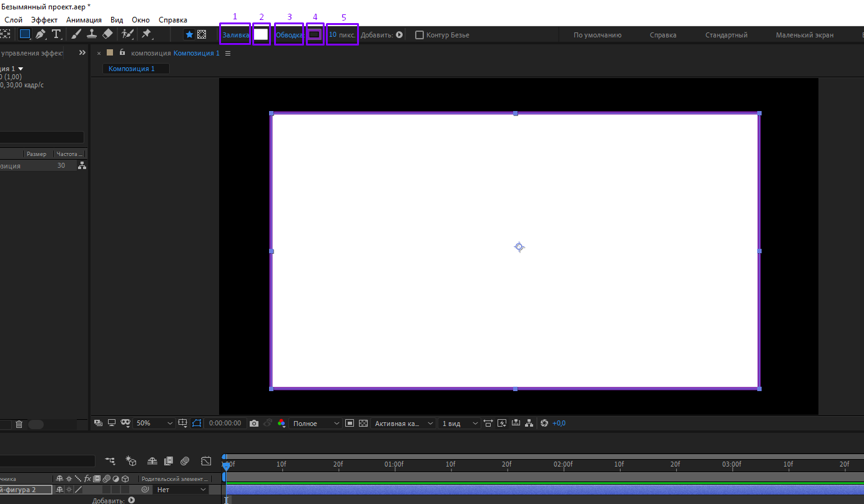Select the Clone Stamp tool
This screenshot has height=504, width=864.
92,34
